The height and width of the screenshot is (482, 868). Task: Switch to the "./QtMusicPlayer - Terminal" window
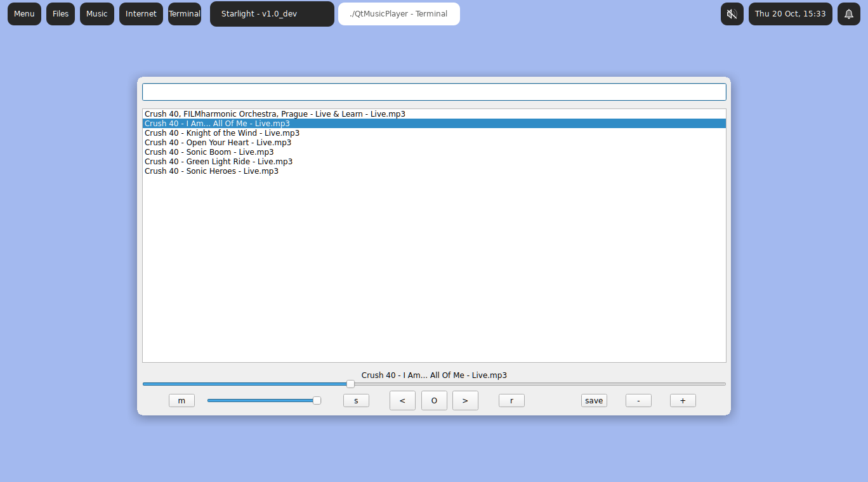coord(398,13)
